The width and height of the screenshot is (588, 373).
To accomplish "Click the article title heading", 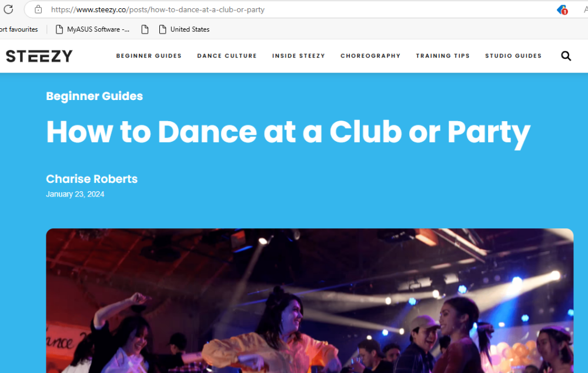I will (x=288, y=132).
